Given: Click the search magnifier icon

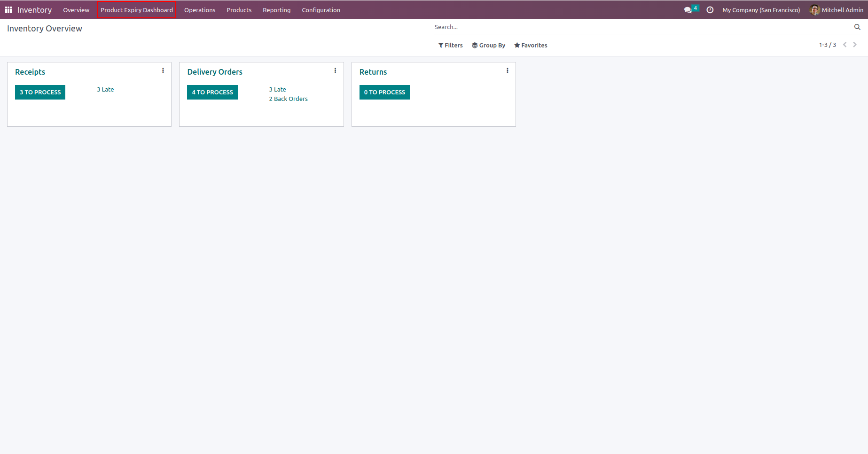Looking at the screenshot, I should click(x=857, y=27).
